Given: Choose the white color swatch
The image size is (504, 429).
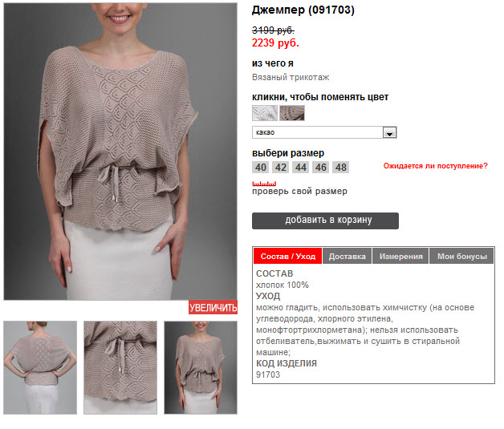Looking at the screenshot, I should click(x=265, y=113).
